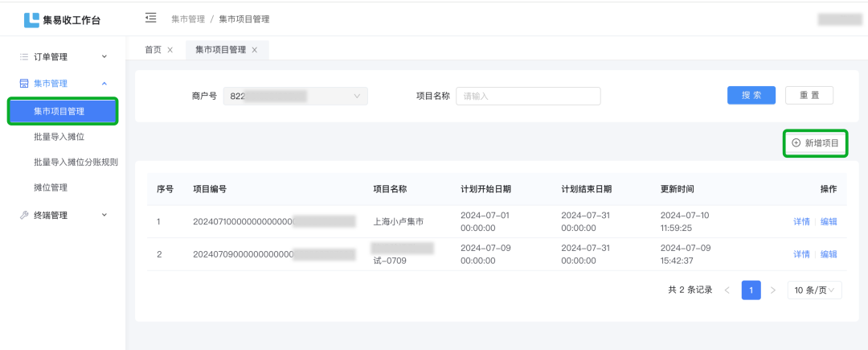Click the update time 2024-07-10 11:59:25
868x350 pixels.
point(685,221)
